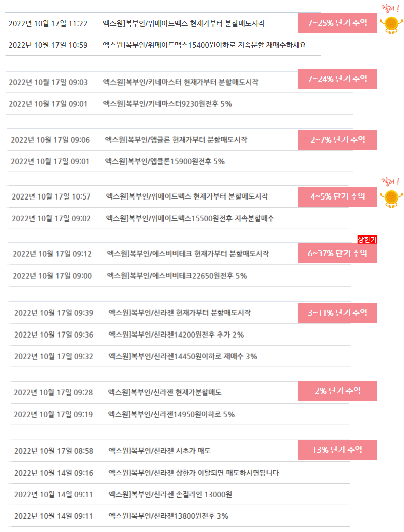Select the 신라젠 상한가 이탈되면 매도 row

point(180,473)
